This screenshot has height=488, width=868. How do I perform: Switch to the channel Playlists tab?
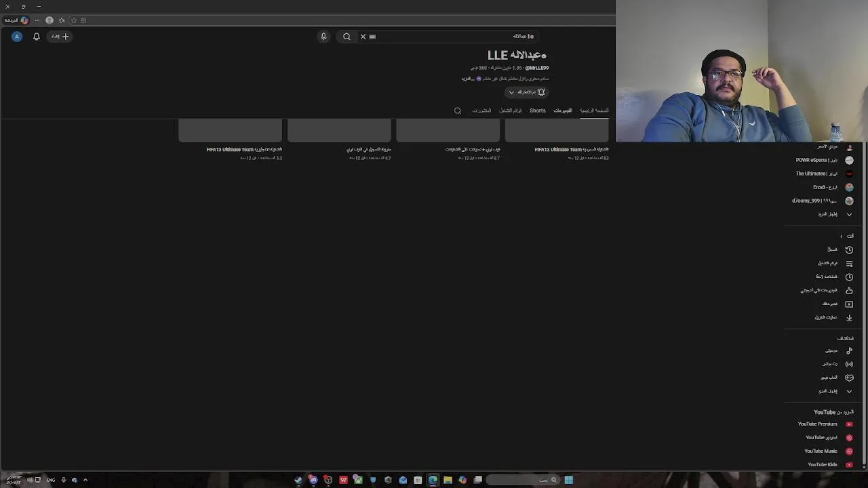[x=511, y=110]
